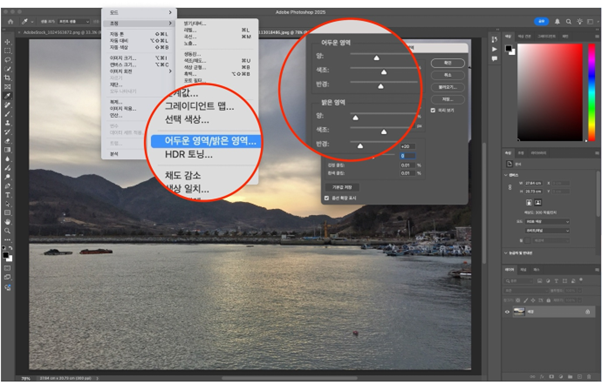The image size is (602, 383).
Task: Click the 검정 클립 value field
Action: pyautogui.click(x=407, y=165)
